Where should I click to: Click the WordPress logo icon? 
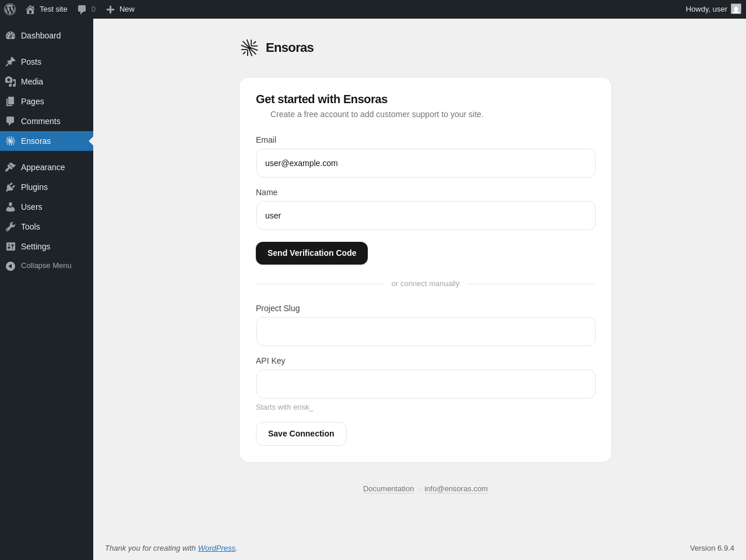click(10, 9)
